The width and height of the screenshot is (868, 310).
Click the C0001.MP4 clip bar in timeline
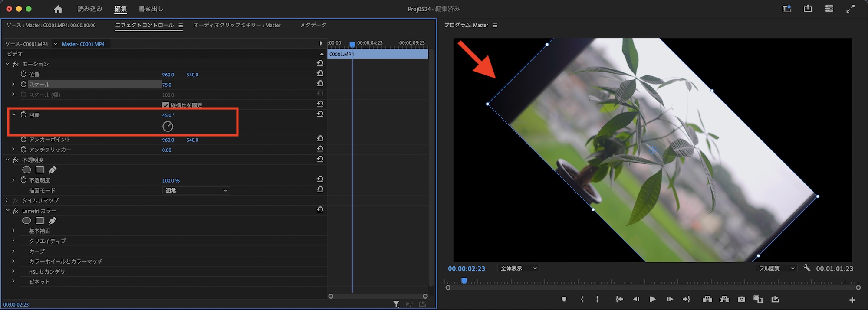(x=378, y=54)
